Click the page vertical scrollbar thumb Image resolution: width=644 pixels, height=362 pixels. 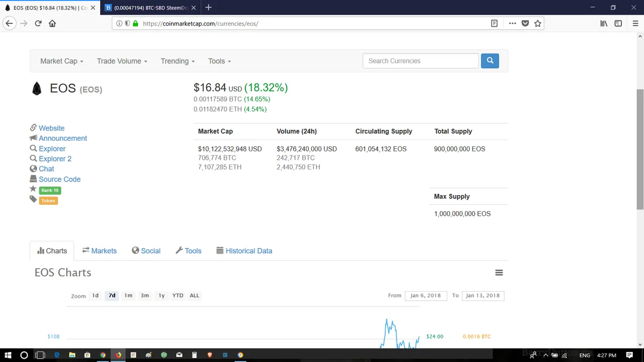(x=640, y=149)
